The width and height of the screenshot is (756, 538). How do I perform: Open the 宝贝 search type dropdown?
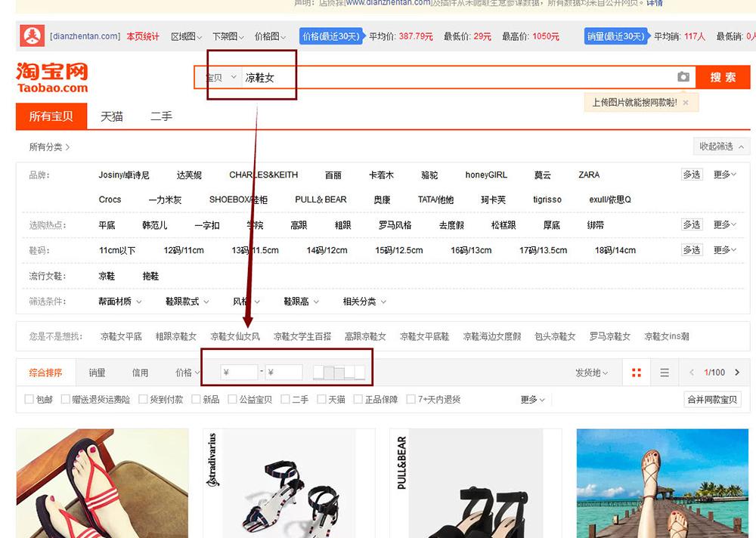(219, 77)
